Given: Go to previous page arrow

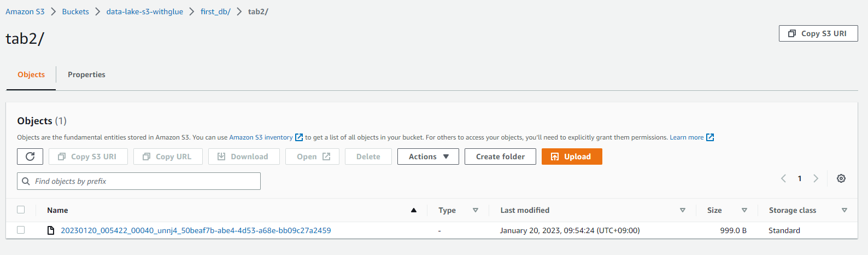Looking at the screenshot, I should point(783,178).
